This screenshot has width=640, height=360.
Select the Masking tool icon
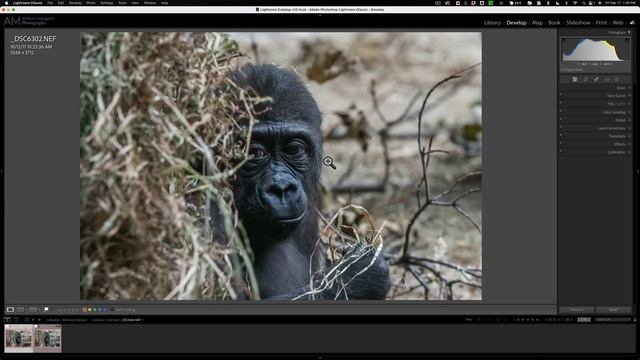click(x=617, y=79)
